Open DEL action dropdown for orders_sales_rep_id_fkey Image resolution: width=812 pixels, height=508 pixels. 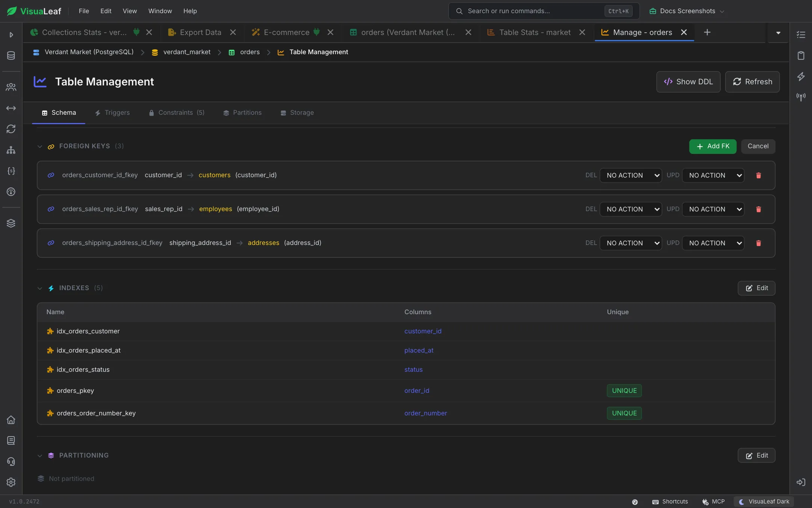click(x=631, y=209)
